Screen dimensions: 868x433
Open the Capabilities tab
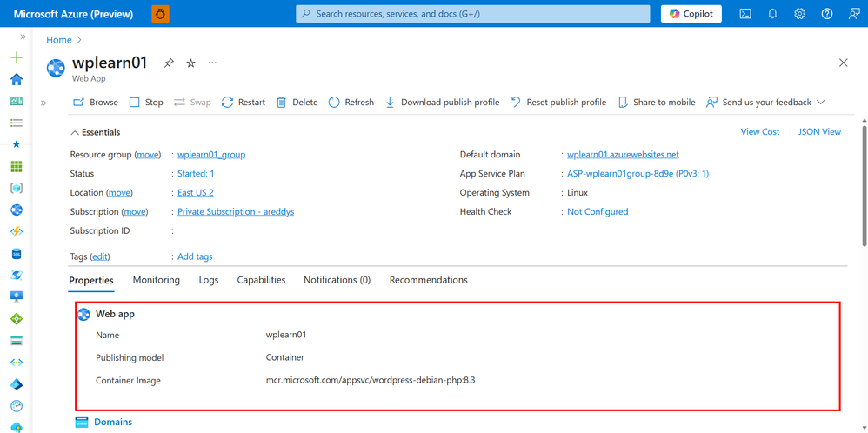pos(261,280)
